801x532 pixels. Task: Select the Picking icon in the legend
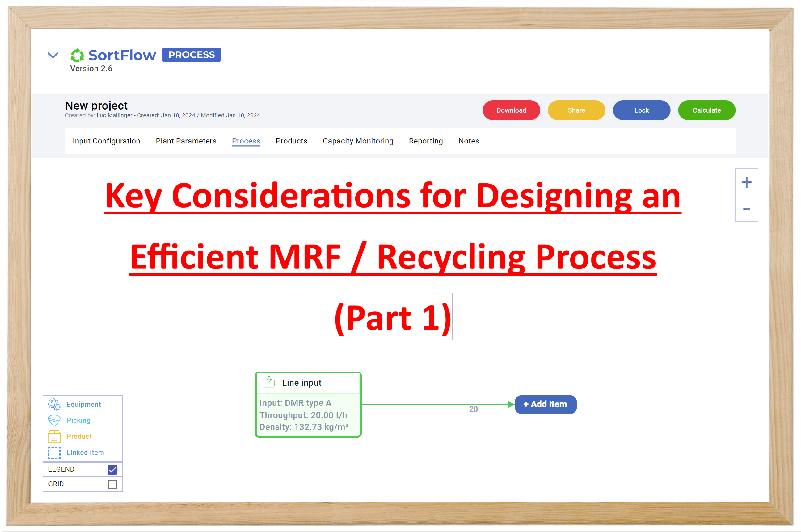pos(54,420)
